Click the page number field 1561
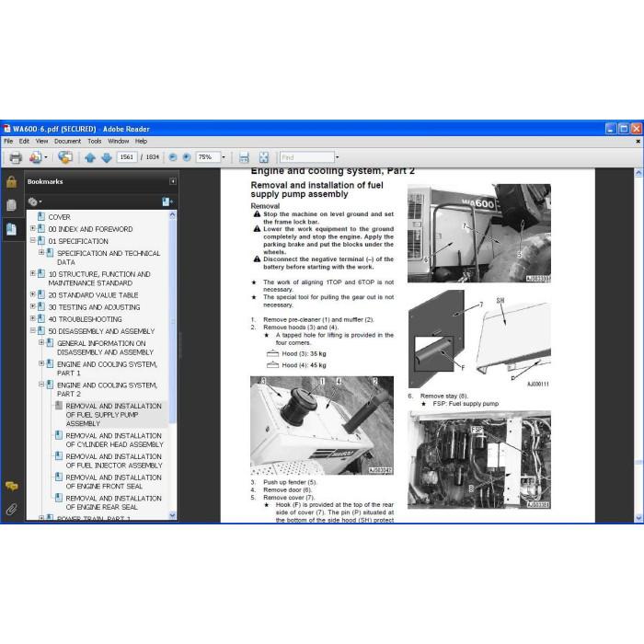 click(x=127, y=157)
